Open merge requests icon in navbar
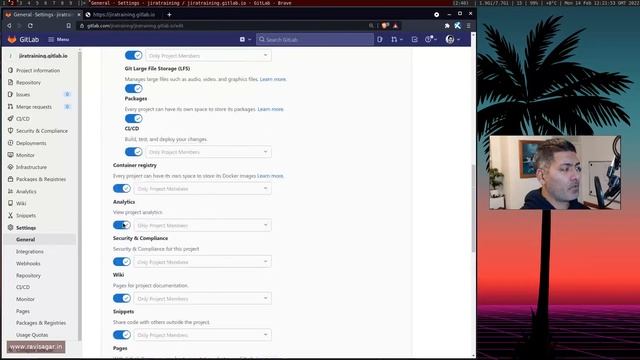640x360 pixels. coord(394,40)
